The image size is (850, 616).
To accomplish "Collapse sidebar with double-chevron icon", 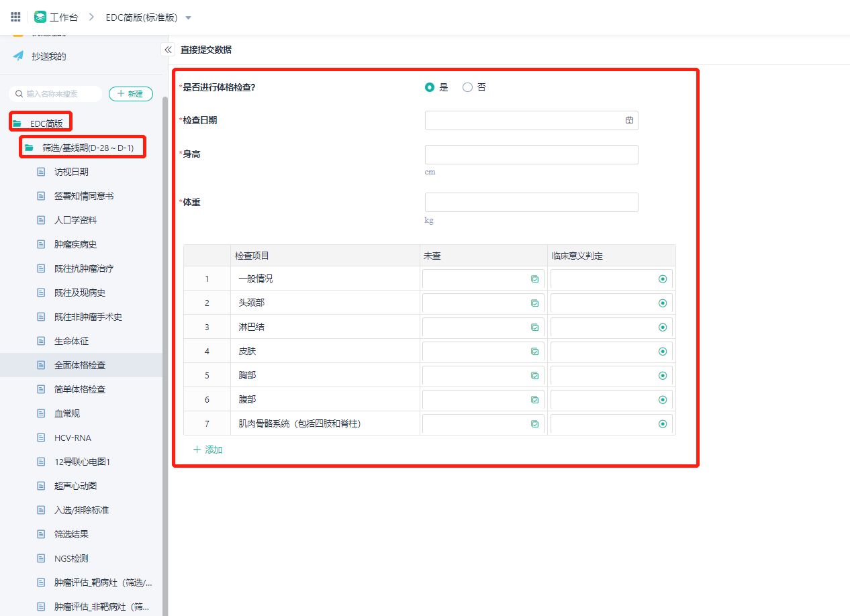I will click(x=168, y=50).
